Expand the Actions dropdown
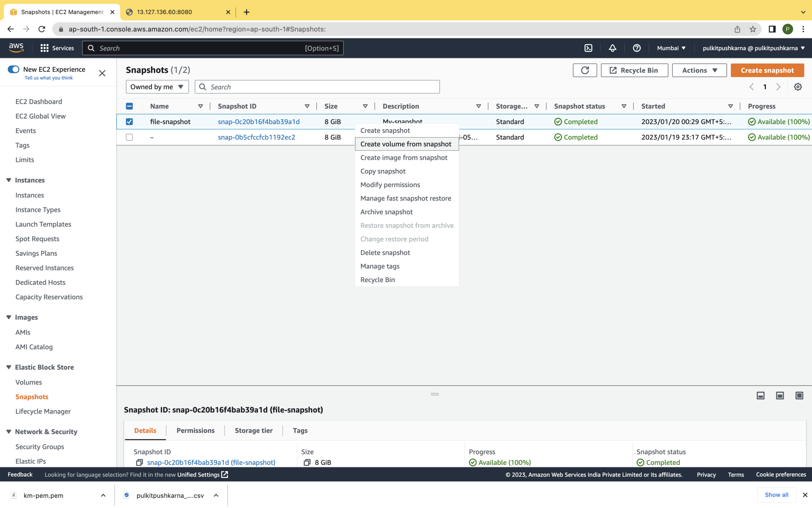Viewport: 812px width, 508px height. pos(699,70)
